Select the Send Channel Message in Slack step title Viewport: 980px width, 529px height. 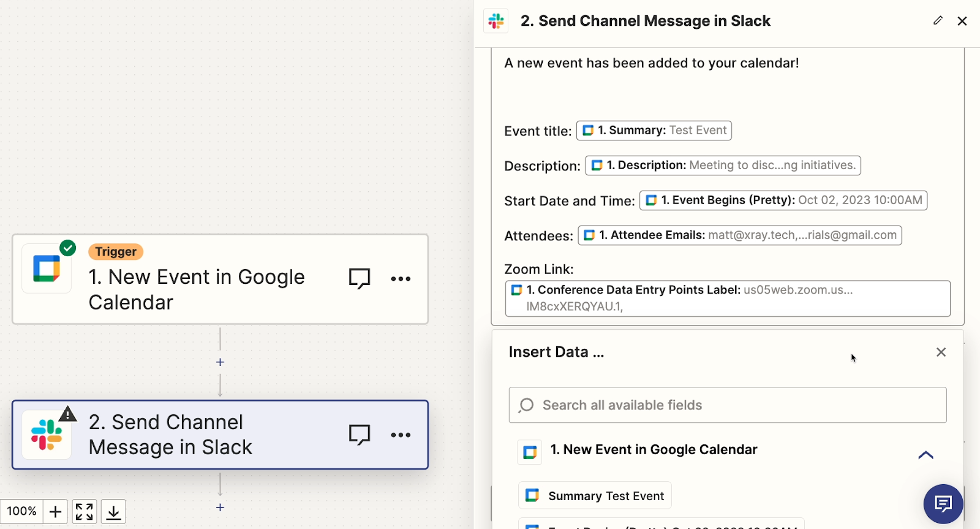point(170,435)
